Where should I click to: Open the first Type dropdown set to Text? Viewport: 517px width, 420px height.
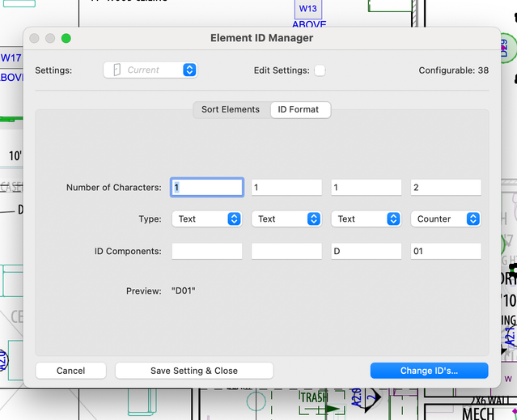[x=207, y=218]
